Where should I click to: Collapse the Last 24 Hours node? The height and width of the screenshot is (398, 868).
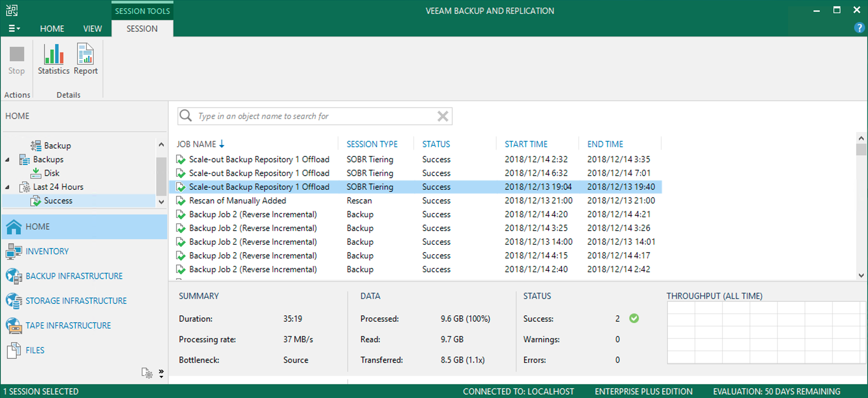pos(8,187)
